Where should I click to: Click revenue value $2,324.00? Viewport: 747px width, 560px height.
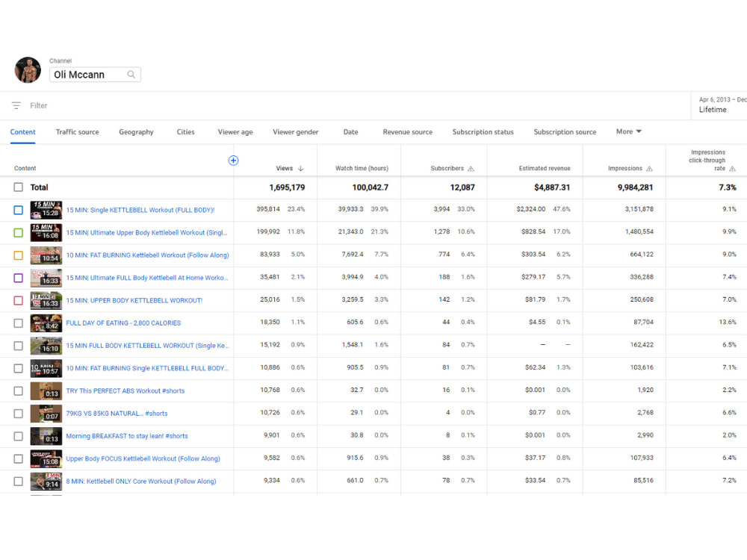click(530, 209)
